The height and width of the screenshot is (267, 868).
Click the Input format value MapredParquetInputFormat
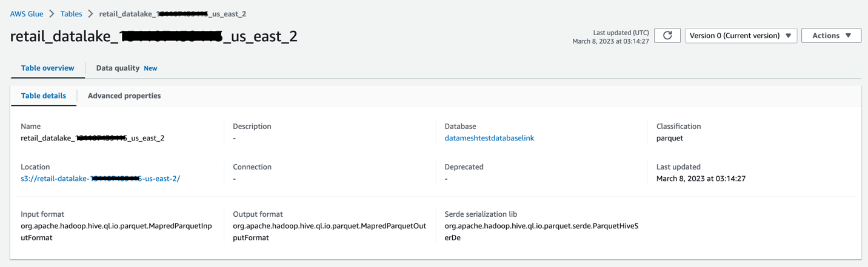116,232
